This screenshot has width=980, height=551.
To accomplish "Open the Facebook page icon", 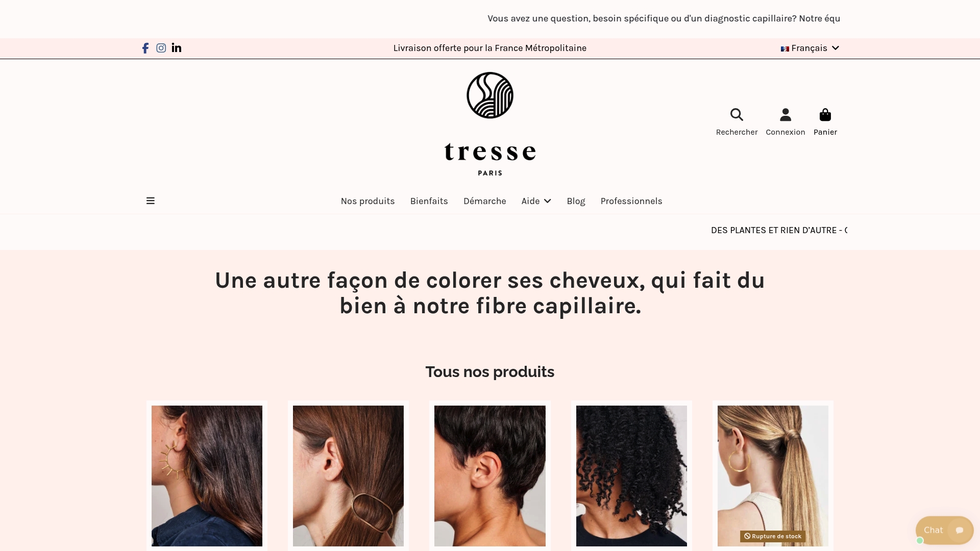I will tap(145, 48).
